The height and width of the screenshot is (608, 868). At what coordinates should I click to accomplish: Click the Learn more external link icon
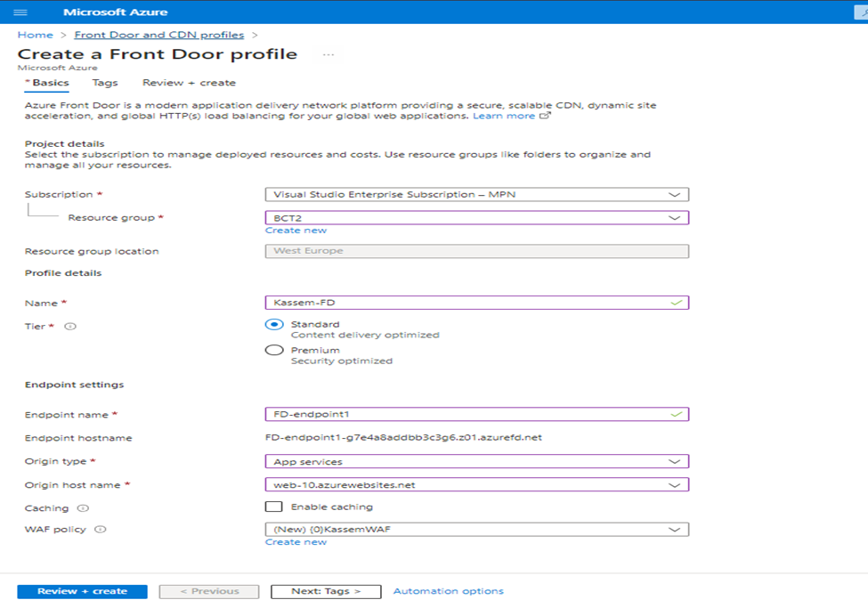tap(545, 115)
